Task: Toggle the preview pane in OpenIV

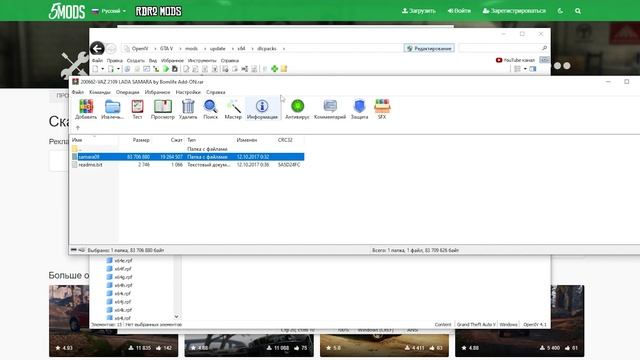Action: pos(533,69)
